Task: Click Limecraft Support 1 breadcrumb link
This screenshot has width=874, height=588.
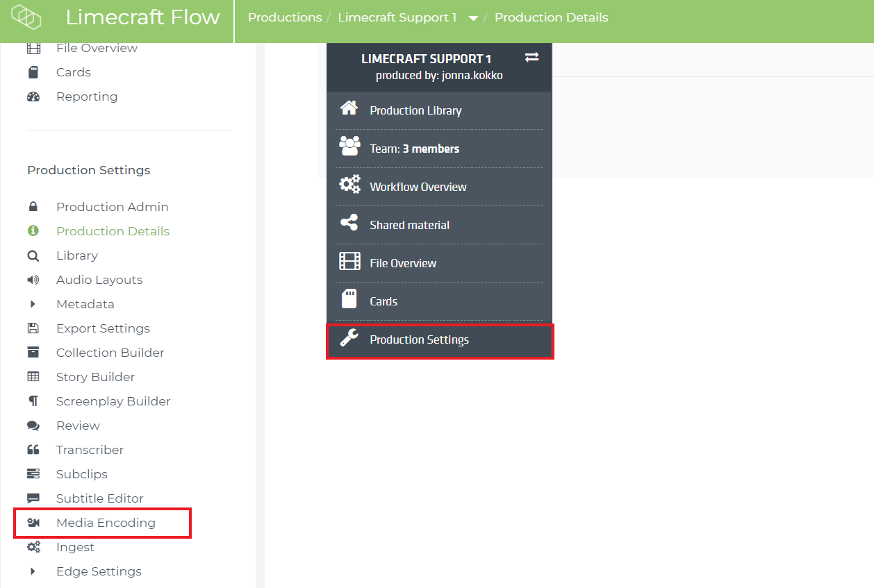Action: tap(397, 17)
